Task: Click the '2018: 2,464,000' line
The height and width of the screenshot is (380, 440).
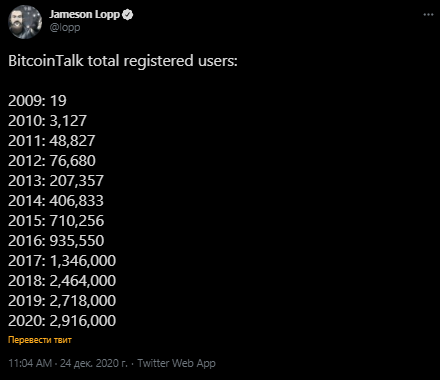Action: point(62,281)
